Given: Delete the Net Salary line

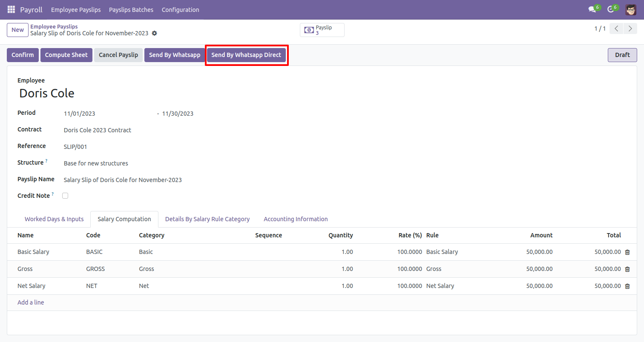Looking at the screenshot, I should point(627,286).
